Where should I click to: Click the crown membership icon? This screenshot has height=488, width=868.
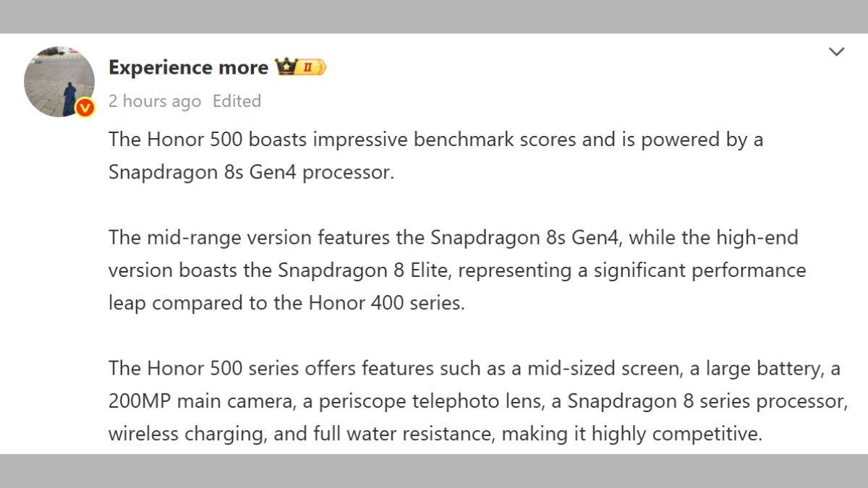pyautogui.click(x=286, y=67)
